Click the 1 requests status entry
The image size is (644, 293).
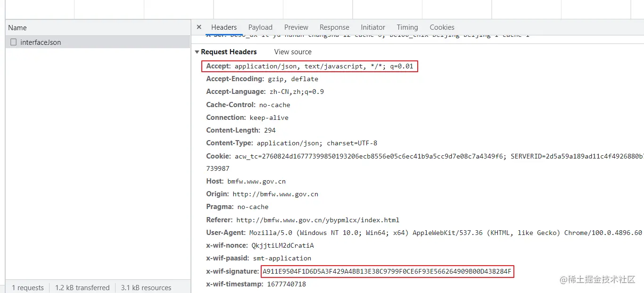pyautogui.click(x=28, y=287)
